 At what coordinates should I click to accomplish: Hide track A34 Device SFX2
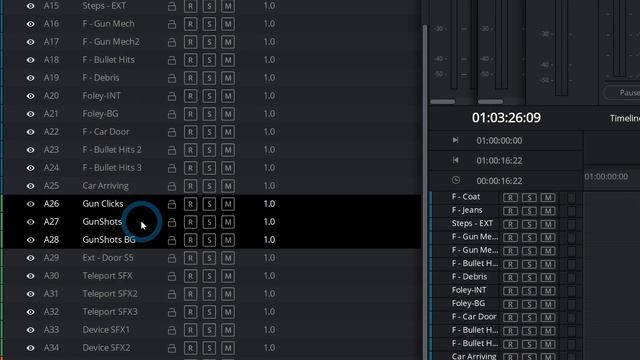pyautogui.click(x=31, y=348)
